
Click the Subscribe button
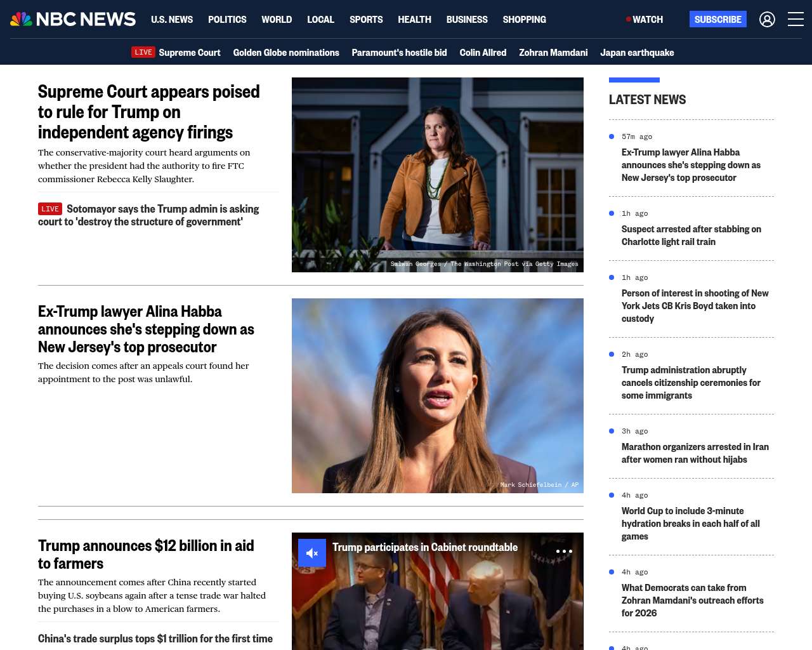(718, 19)
